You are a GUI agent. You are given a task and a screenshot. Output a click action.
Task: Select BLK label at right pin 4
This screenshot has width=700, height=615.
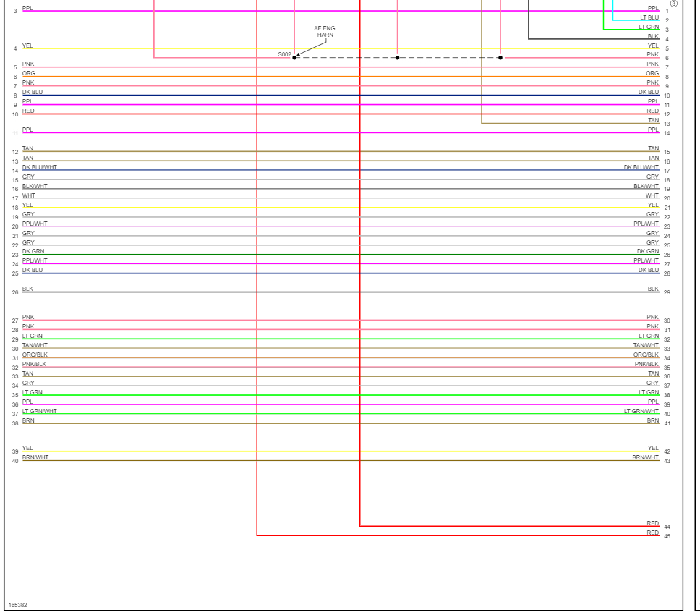(x=653, y=37)
